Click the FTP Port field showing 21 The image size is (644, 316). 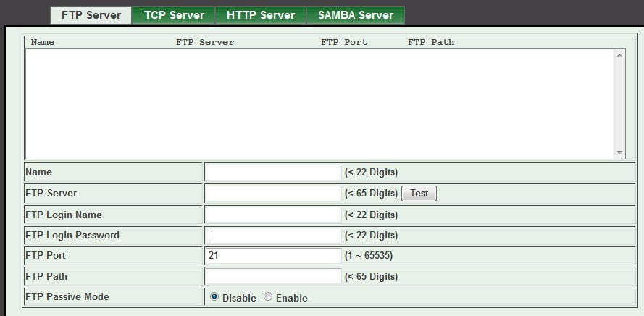[x=273, y=256]
